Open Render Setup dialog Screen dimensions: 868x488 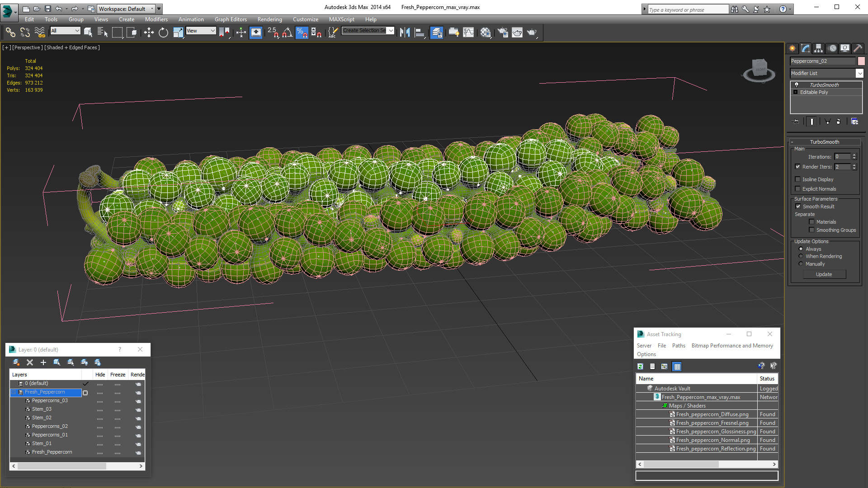[503, 32]
